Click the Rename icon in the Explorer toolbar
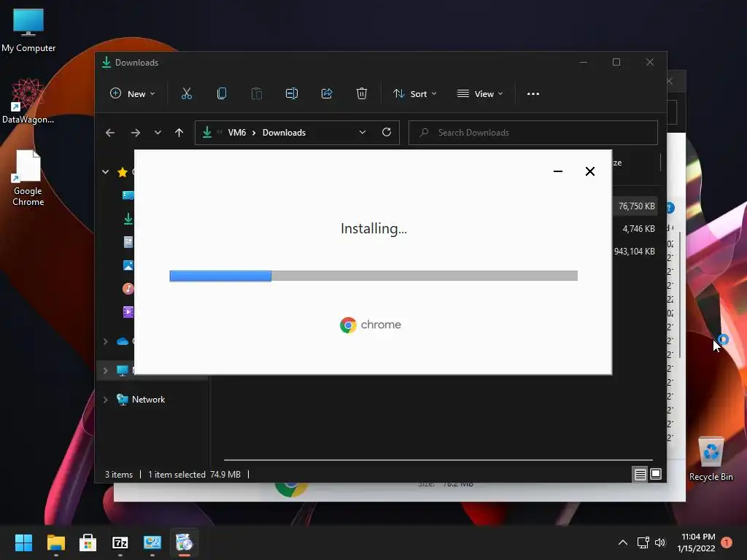Image resolution: width=747 pixels, height=560 pixels. tap(292, 94)
